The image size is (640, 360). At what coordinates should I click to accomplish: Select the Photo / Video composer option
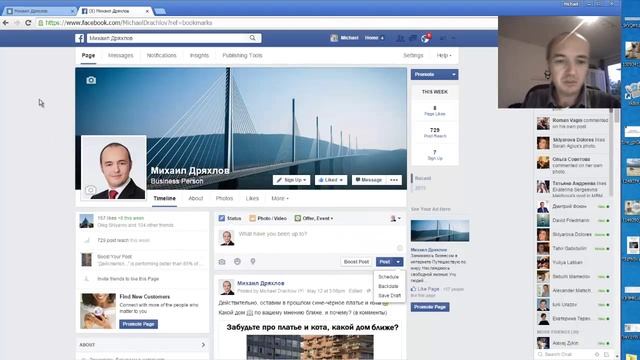[268, 218]
